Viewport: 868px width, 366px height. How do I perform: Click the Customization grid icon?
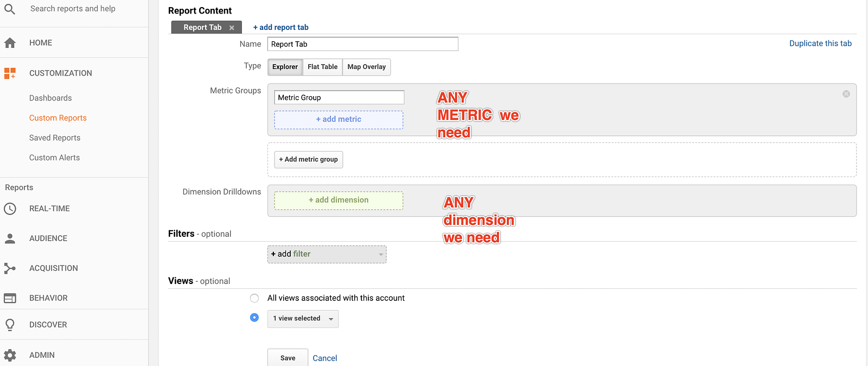pyautogui.click(x=10, y=73)
